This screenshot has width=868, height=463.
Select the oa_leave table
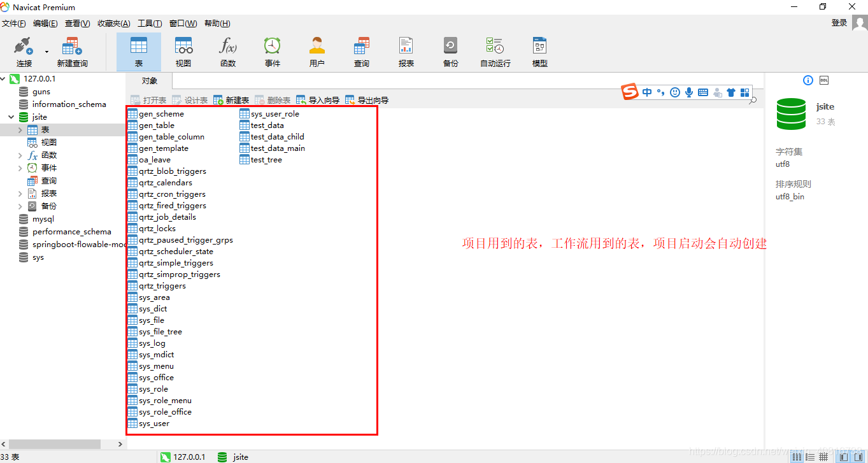(x=150, y=160)
